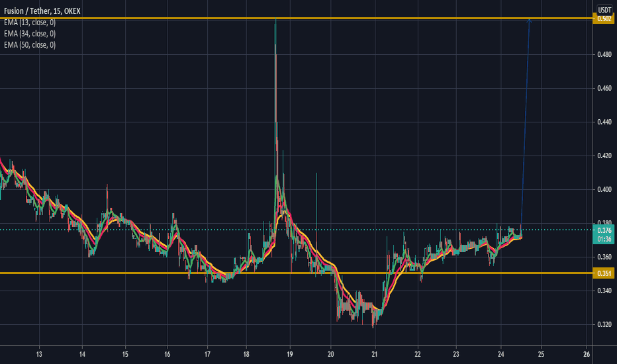
Task: Click date 14 on the time axis
Action: tap(82, 354)
